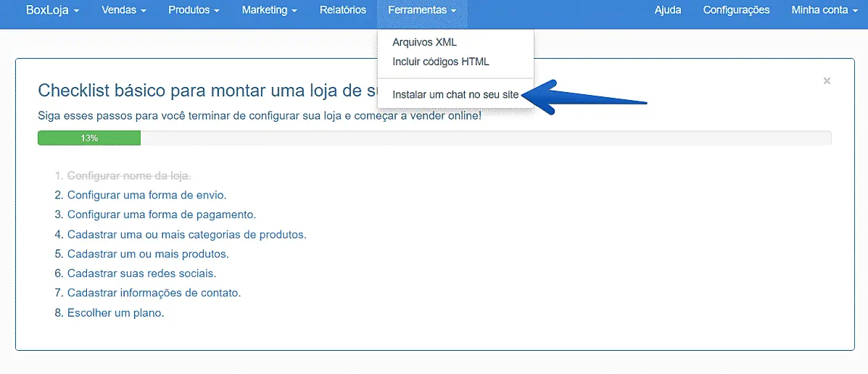Go to Relatórios in the navbar
The width and height of the screenshot is (868, 374).
(x=342, y=10)
